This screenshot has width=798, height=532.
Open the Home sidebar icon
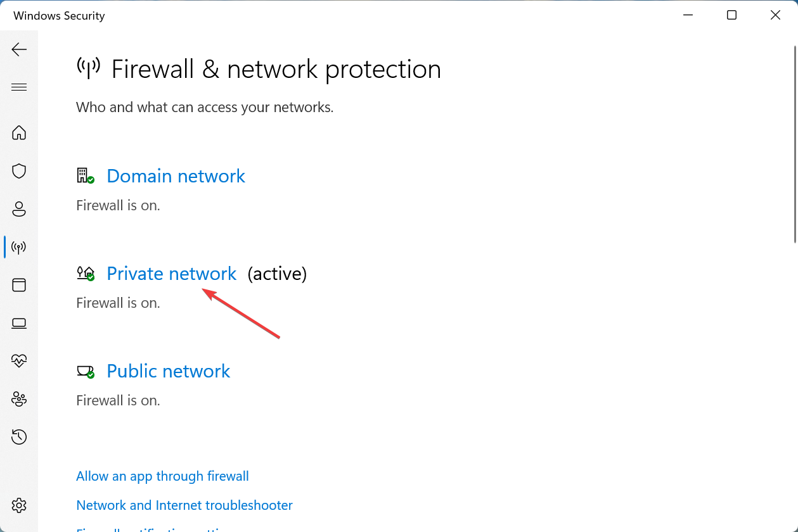[19, 132]
